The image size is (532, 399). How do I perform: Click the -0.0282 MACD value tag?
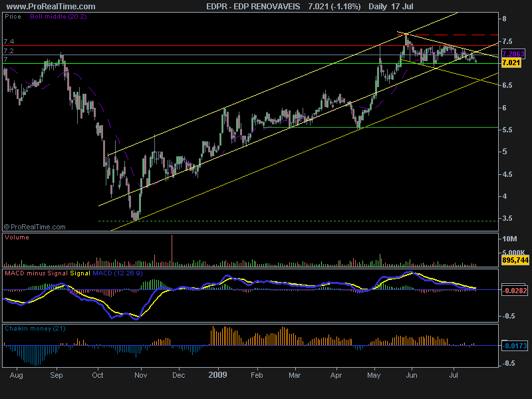(514, 291)
